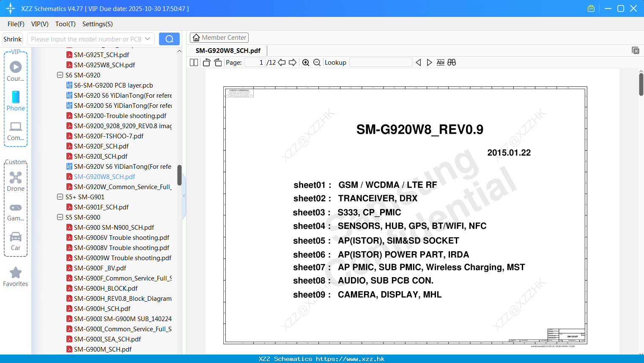Open SM-G900I_SEA_SCH.pdf
This screenshot has height=363, width=644.
tap(107, 339)
